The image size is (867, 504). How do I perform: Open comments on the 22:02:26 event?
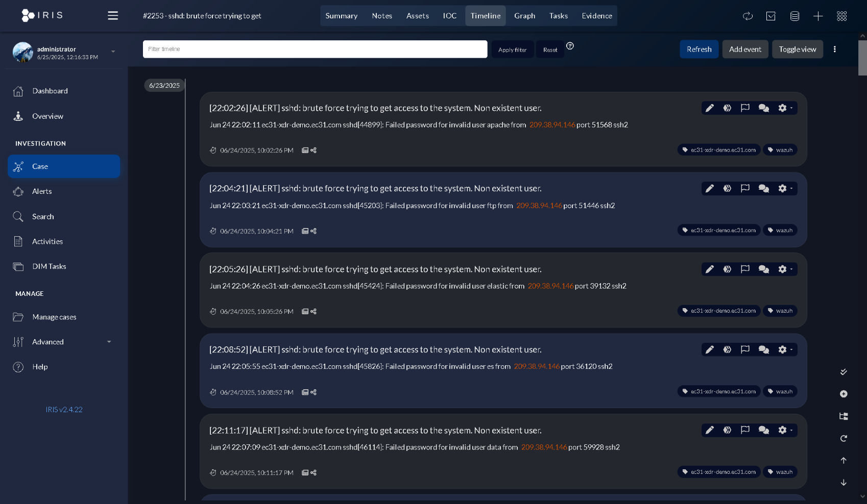[x=764, y=108]
